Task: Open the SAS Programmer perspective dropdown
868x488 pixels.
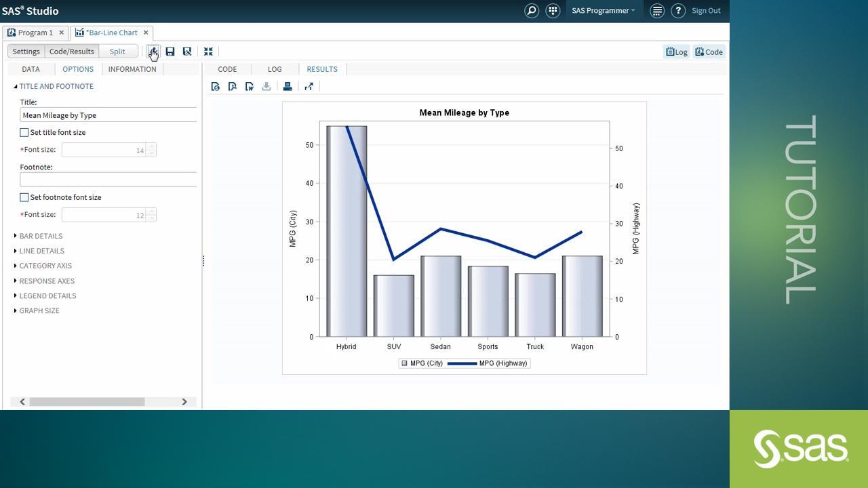Action: [603, 11]
